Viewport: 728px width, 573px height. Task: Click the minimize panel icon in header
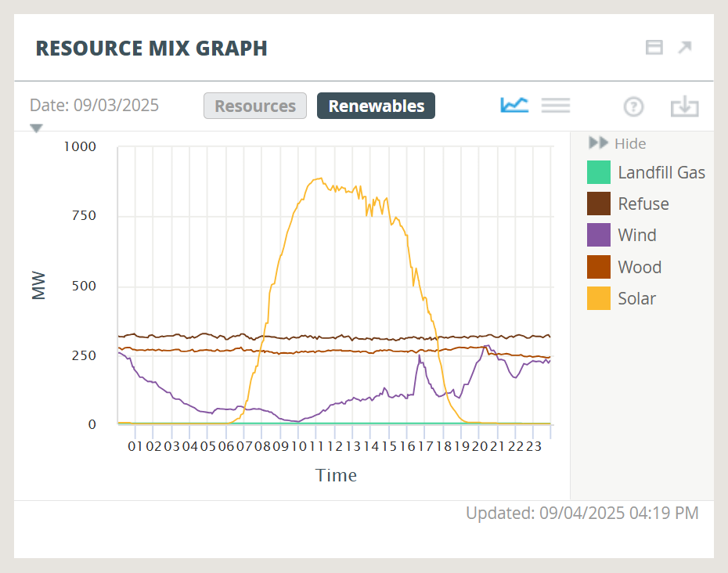tap(654, 48)
